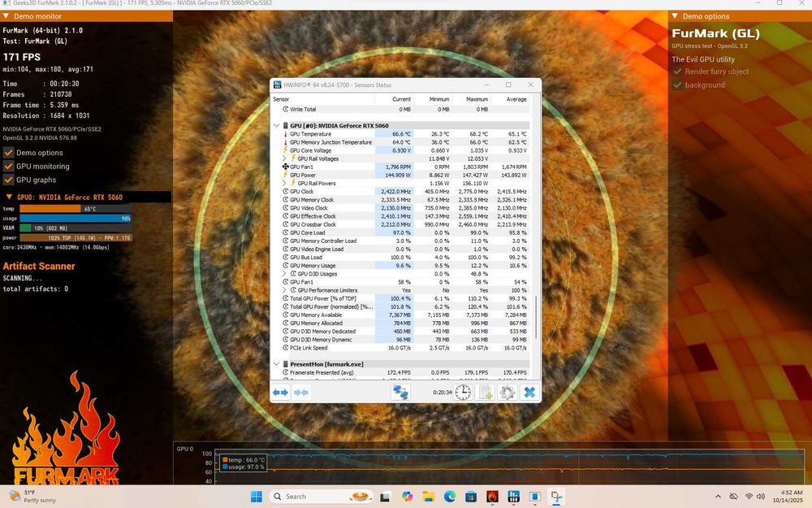Expand the GPU Rail Voltages row

[x=284, y=158]
